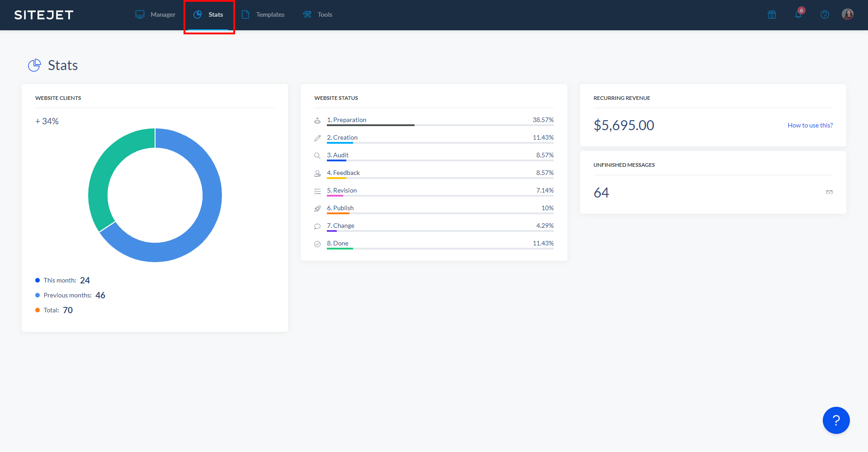Open the Manager tab
This screenshot has height=452, width=868.
click(x=156, y=14)
